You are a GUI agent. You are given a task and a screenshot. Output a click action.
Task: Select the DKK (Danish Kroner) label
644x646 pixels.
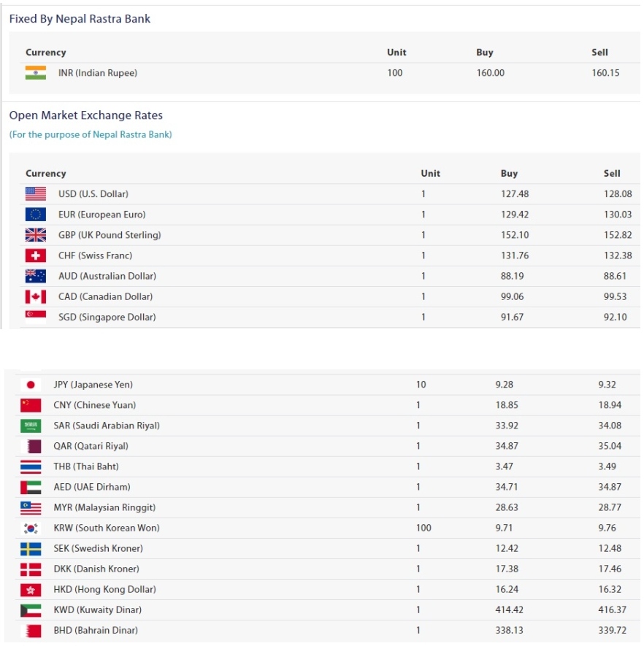coord(96,569)
